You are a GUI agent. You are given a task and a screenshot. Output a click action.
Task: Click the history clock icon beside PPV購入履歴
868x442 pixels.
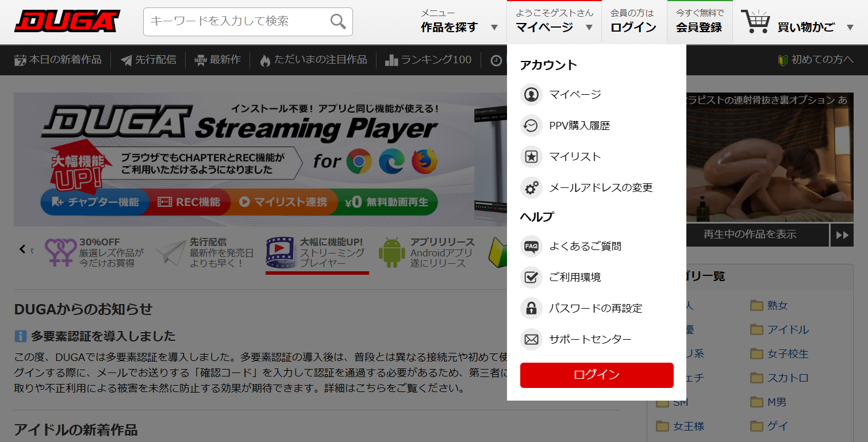531,125
